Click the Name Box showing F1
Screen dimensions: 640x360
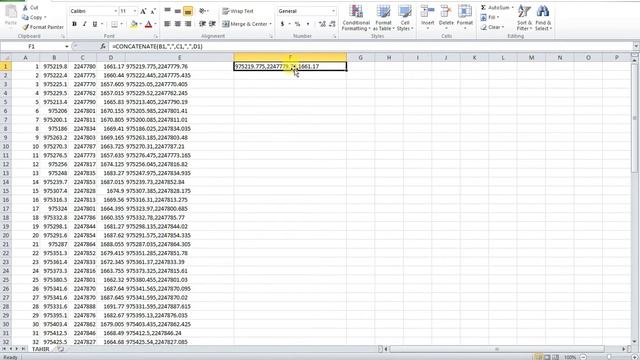(x=32, y=47)
